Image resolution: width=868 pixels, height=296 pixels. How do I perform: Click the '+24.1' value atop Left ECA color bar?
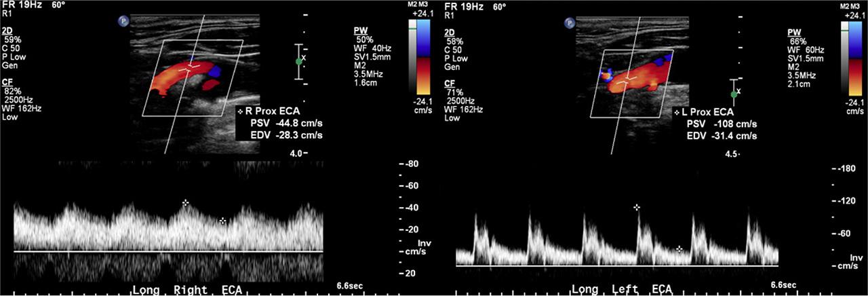856,15
